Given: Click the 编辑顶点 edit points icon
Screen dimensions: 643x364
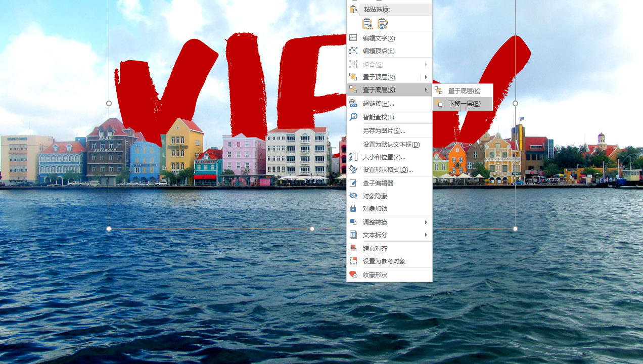Looking at the screenshot, I should pos(353,51).
